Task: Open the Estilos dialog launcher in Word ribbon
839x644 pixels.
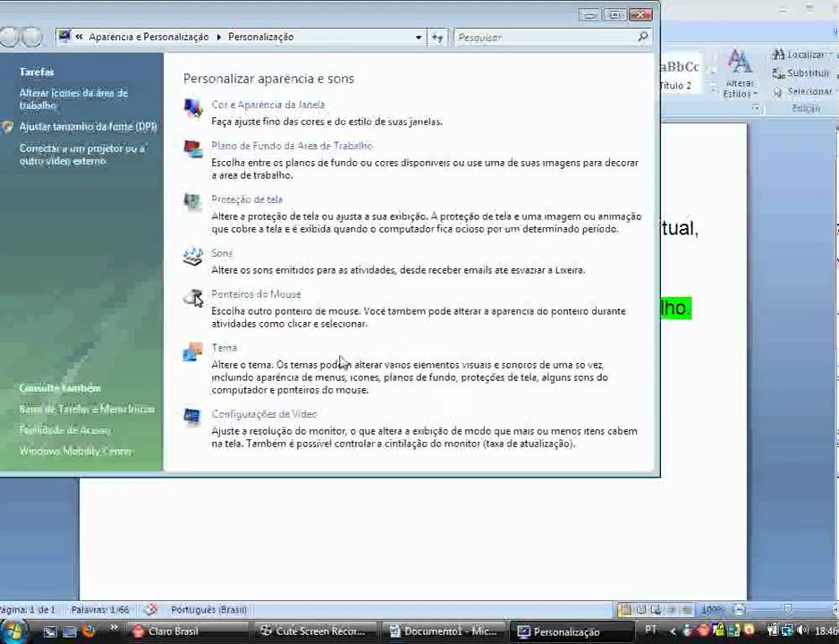Action: click(x=755, y=108)
